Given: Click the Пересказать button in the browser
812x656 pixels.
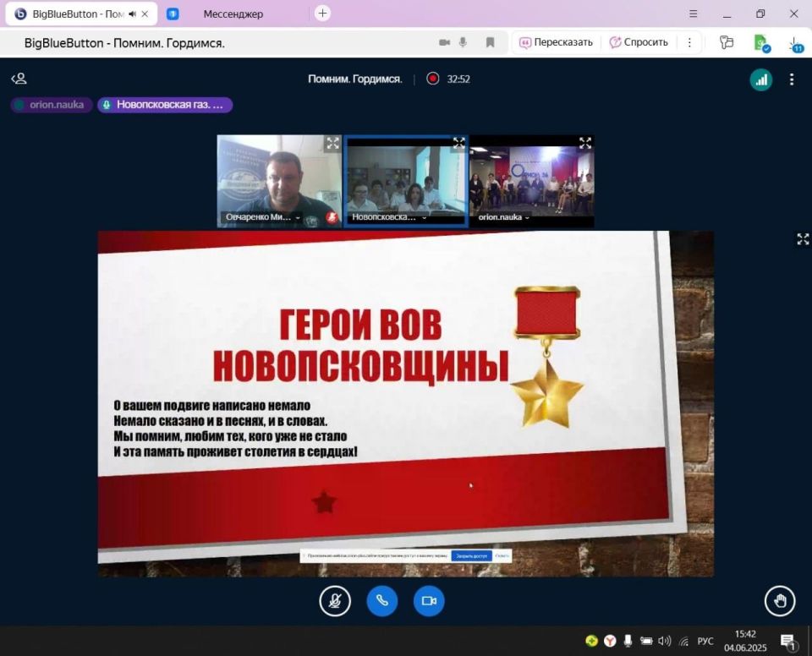Looking at the screenshot, I should pyautogui.click(x=556, y=42).
